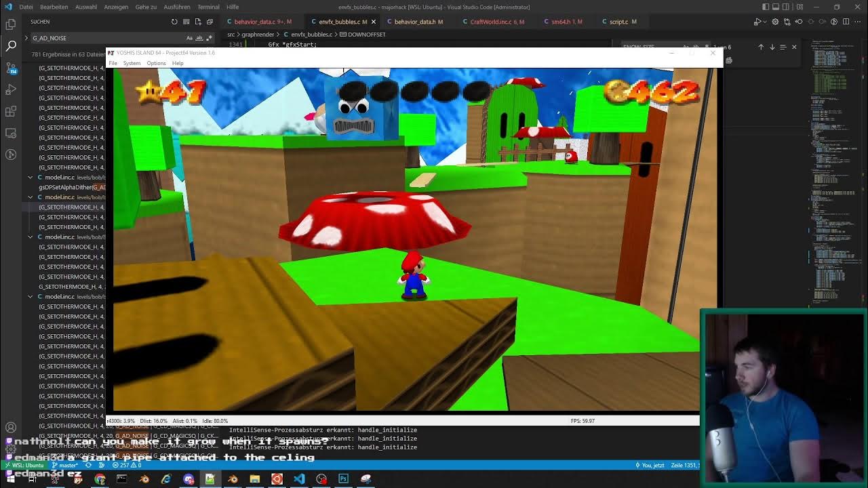The height and width of the screenshot is (488, 868).
Task: Click the WSL: Ubuntu remote indicator
Action: [x=24, y=465]
